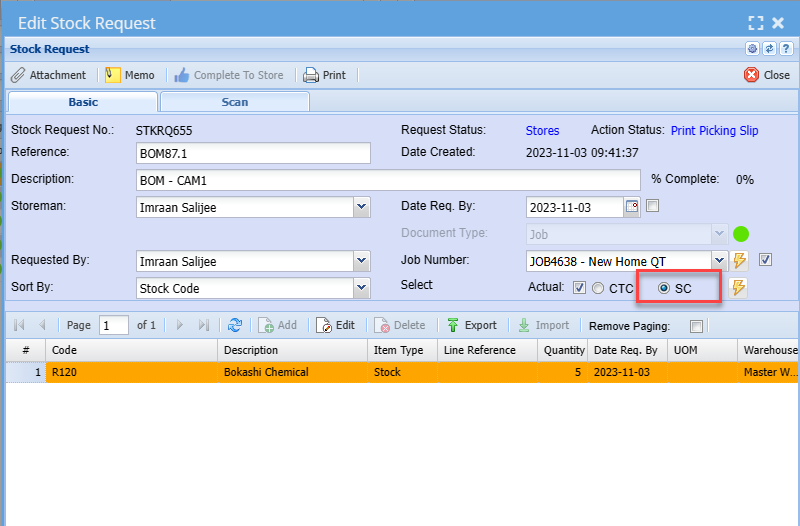Viewport: 800px width, 526px height.
Task: Enable the Remove Paging checkbox
Action: pyautogui.click(x=697, y=326)
